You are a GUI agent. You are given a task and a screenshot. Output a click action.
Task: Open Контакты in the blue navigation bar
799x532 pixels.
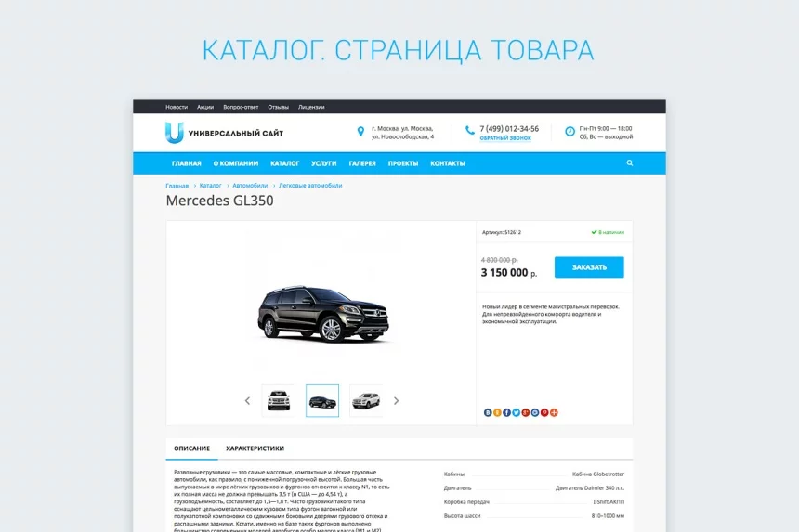448,163
